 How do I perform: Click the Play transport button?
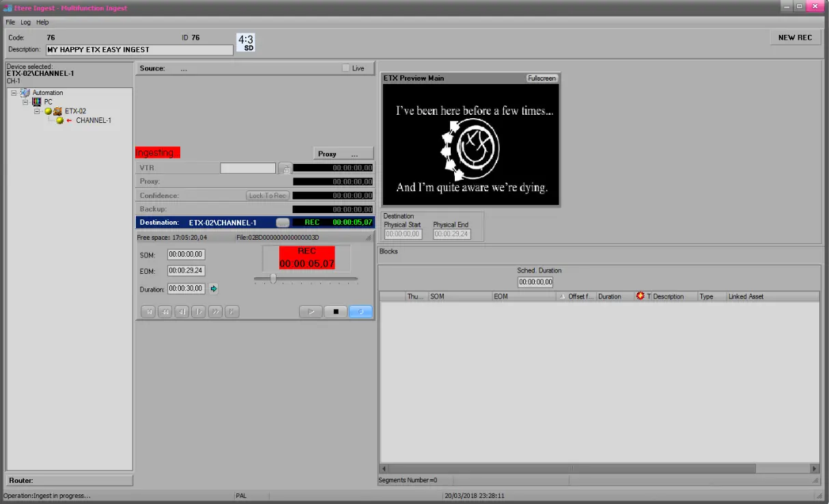311,312
